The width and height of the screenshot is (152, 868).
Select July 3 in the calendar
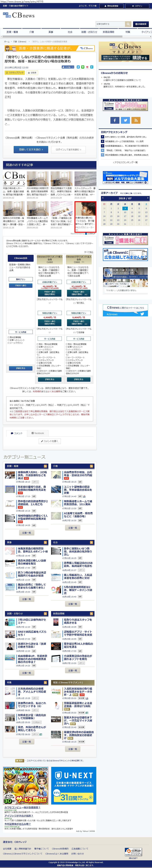click(x=125, y=208)
